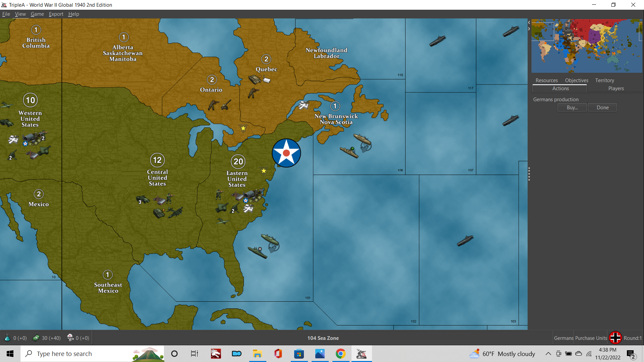Click Done to finish the purchase phase
Image resolution: width=644 pixels, height=362 pixels.
602,107
